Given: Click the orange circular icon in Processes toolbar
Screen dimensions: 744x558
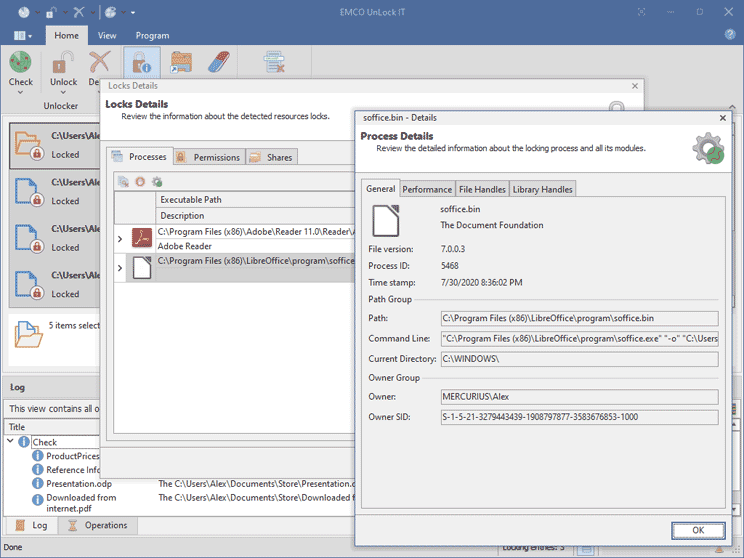Looking at the screenshot, I should (140, 181).
